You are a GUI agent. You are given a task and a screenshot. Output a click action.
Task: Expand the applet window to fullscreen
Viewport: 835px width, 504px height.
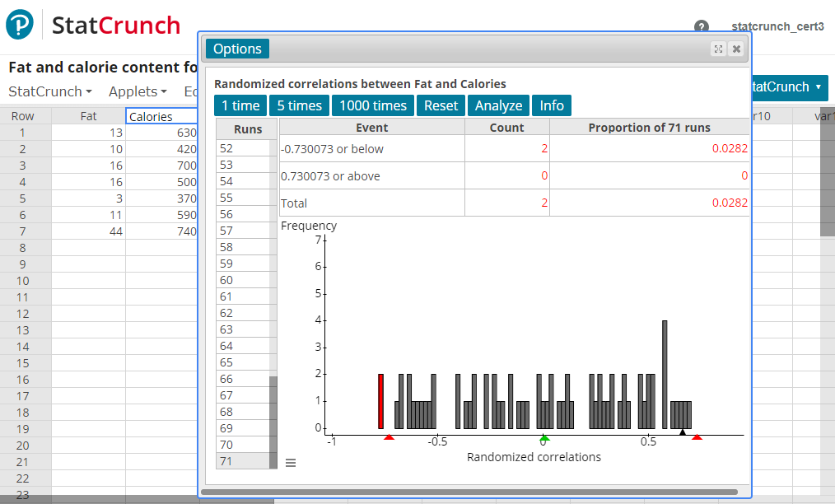pyautogui.click(x=717, y=49)
